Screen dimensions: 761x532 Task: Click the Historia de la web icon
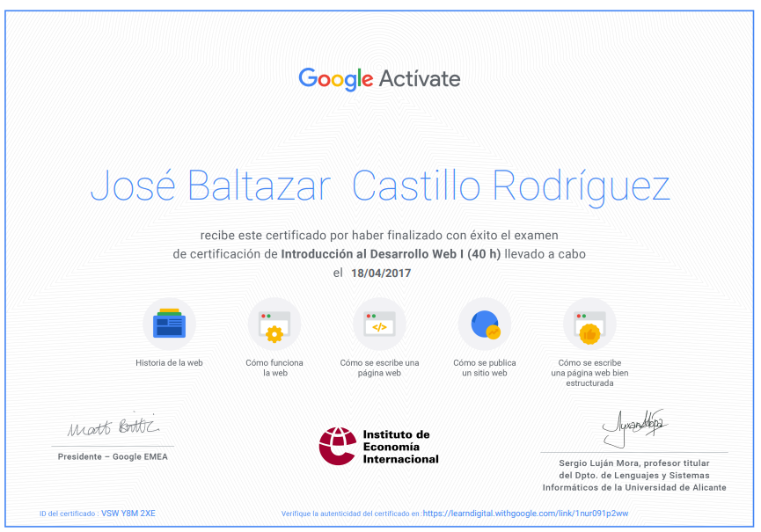(170, 324)
